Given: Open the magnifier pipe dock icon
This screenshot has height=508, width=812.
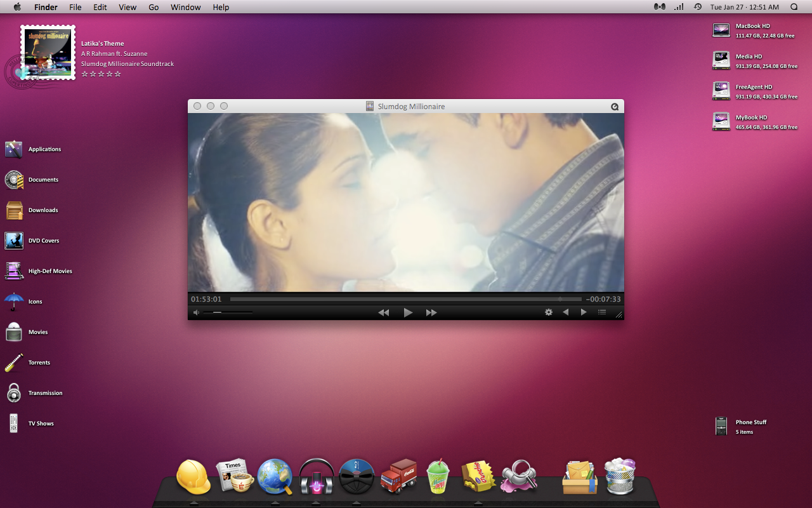Looking at the screenshot, I should 520,477.
